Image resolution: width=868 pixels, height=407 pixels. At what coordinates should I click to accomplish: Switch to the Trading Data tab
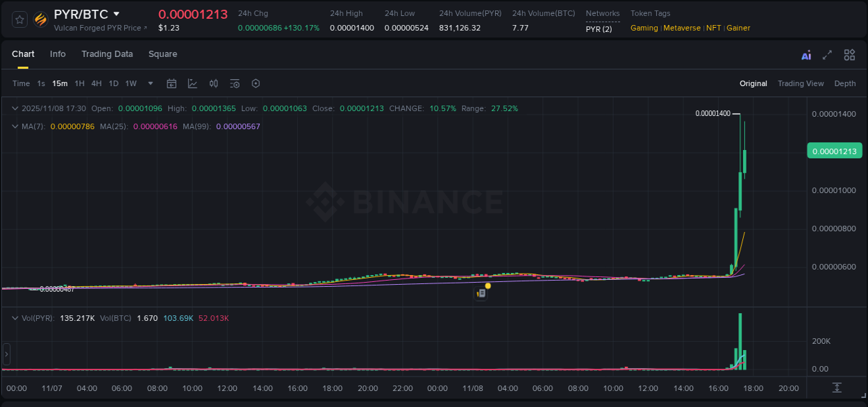point(107,54)
